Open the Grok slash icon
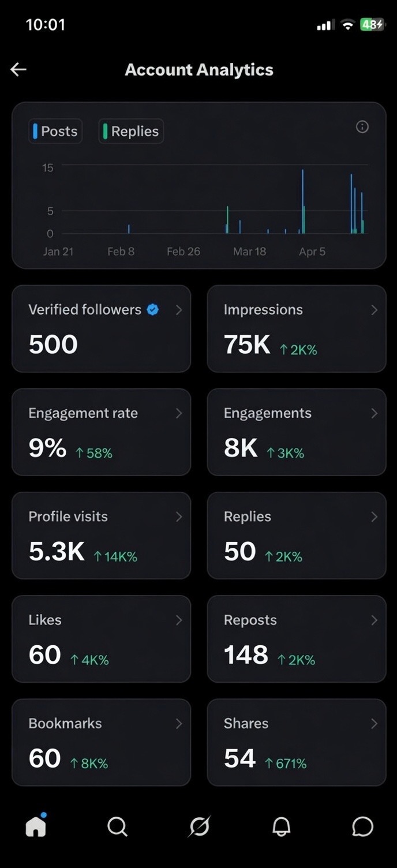The width and height of the screenshot is (397, 868). (x=200, y=826)
